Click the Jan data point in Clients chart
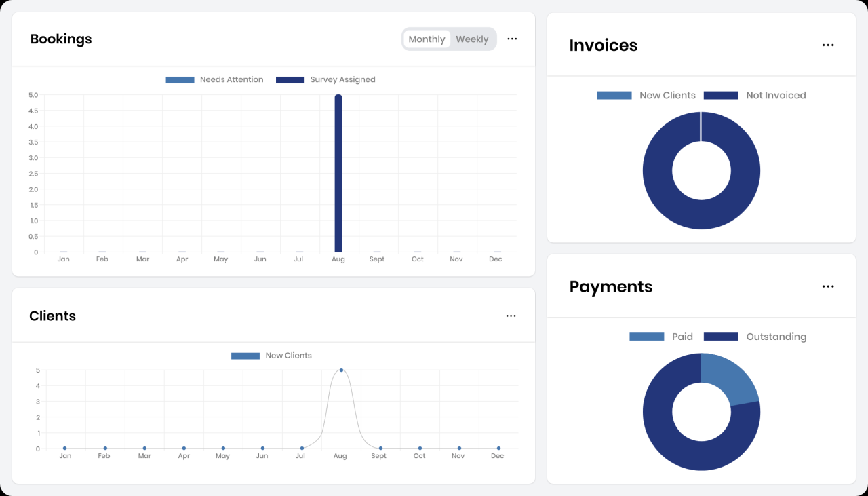 coord(65,449)
